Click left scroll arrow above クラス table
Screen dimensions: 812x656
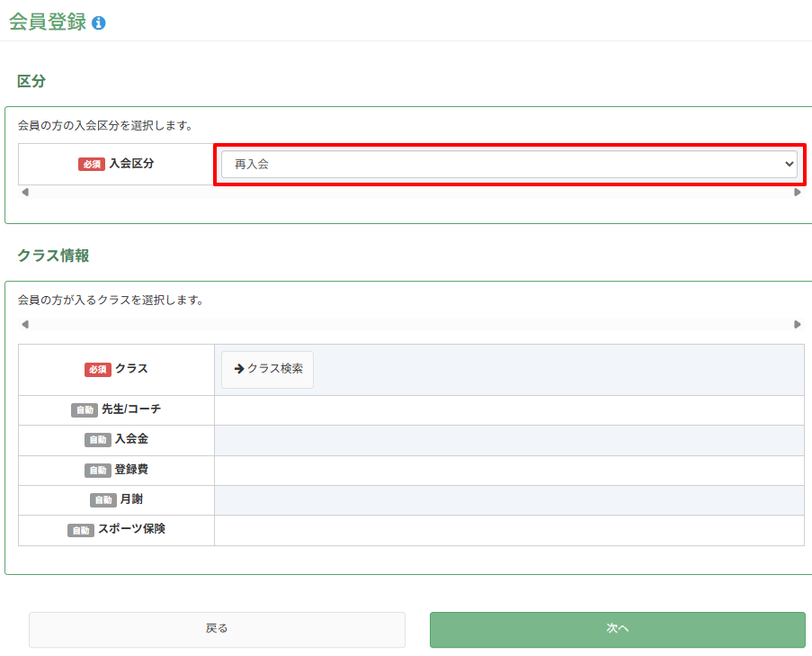[x=25, y=324]
